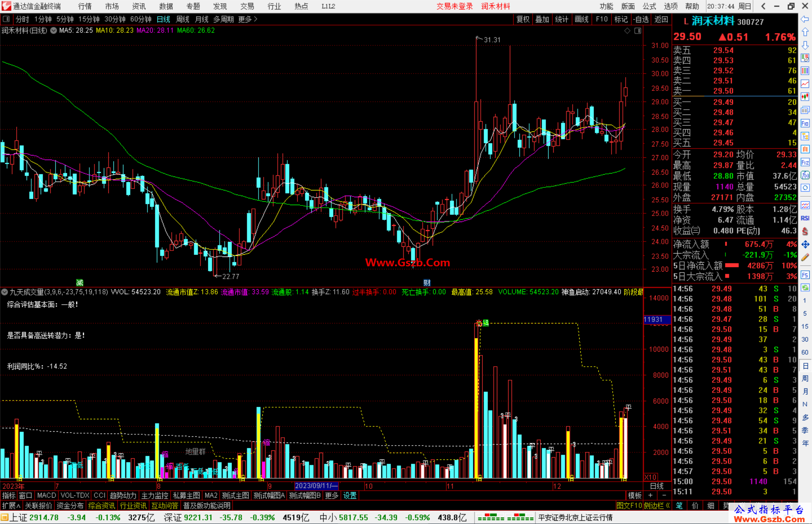Image resolution: width=812 pixels, height=524 pixels.
Task: Click the up-arrow sidebar icon
Action: click(805, 32)
